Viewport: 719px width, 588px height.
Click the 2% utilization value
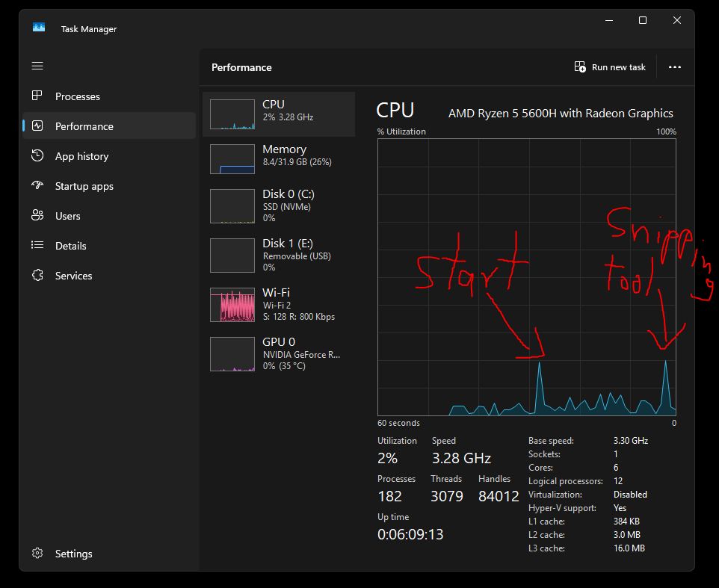click(387, 458)
